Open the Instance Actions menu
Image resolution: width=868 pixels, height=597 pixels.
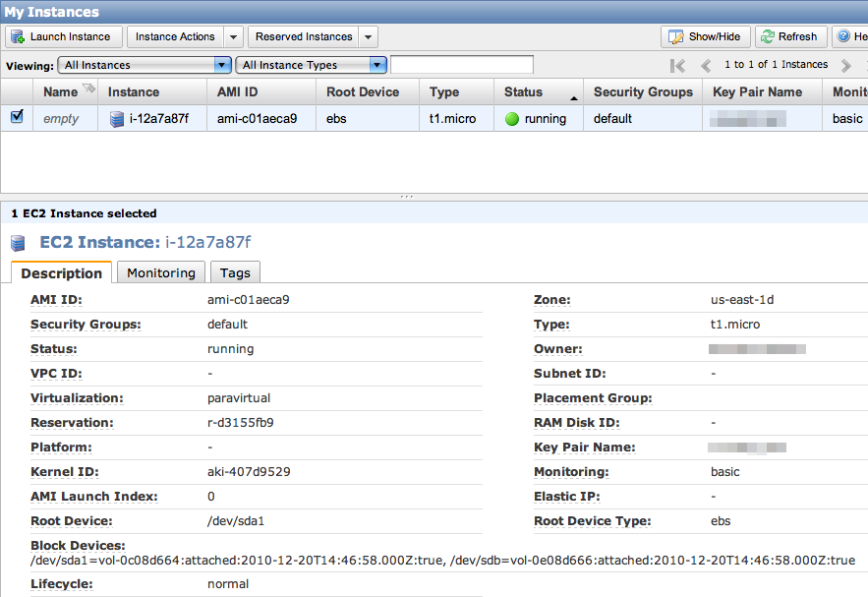175,36
